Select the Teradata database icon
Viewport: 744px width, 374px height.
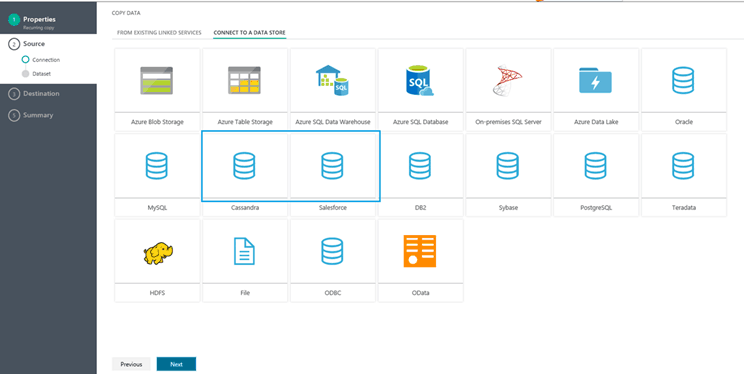click(683, 166)
